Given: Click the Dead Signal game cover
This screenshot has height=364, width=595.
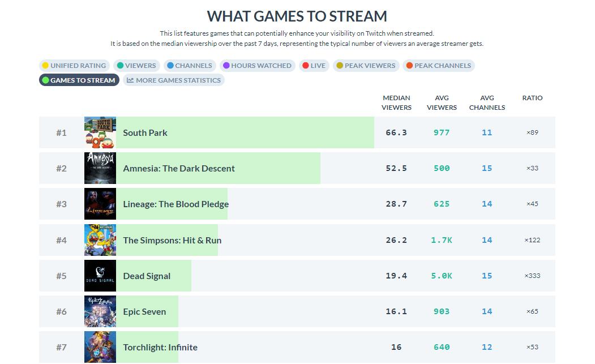Looking at the screenshot, I should click(x=100, y=276).
